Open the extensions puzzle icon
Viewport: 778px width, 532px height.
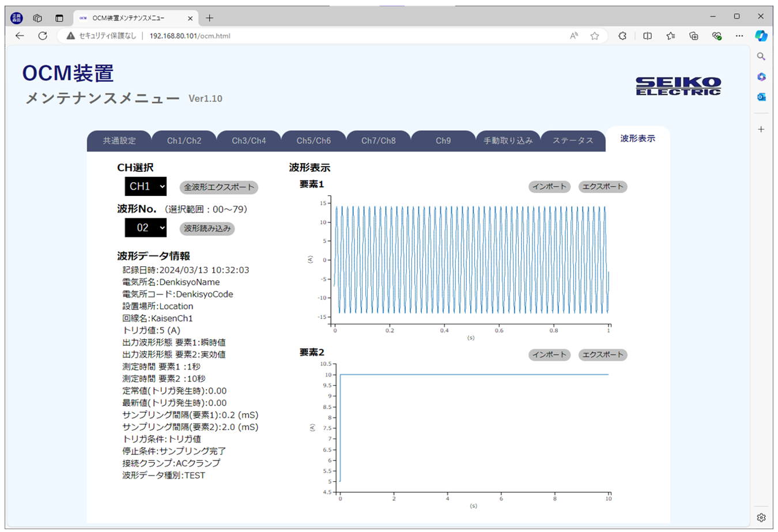click(622, 36)
